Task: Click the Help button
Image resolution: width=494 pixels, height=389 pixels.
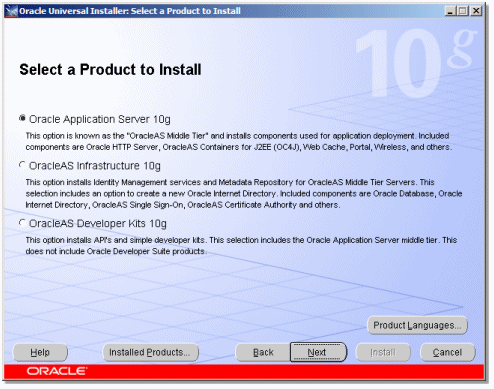Action: click(40, 352)
